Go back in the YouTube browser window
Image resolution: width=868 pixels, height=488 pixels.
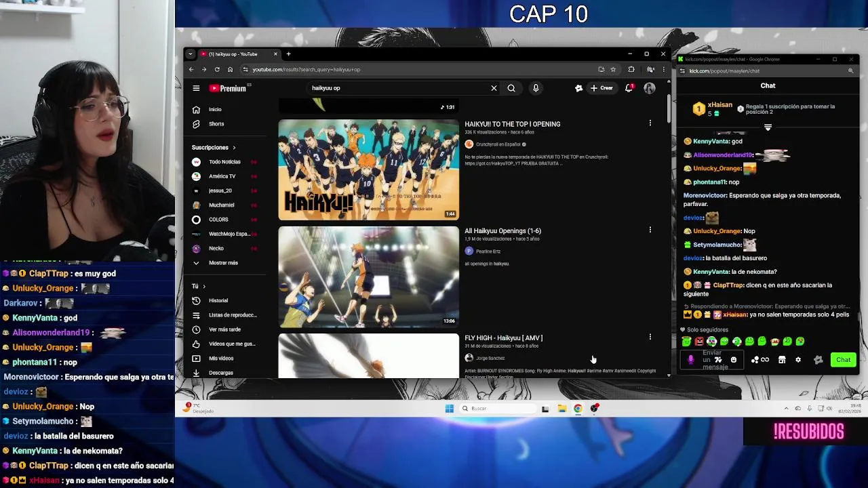coord(191,69)
